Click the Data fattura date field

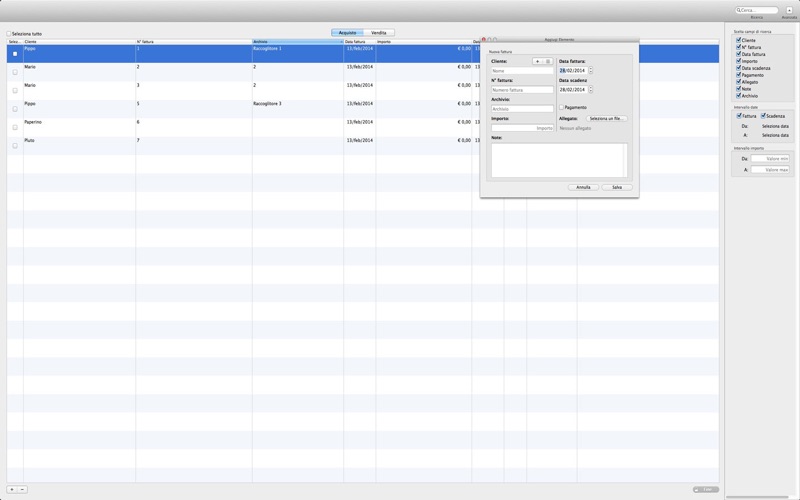point(573,70)
